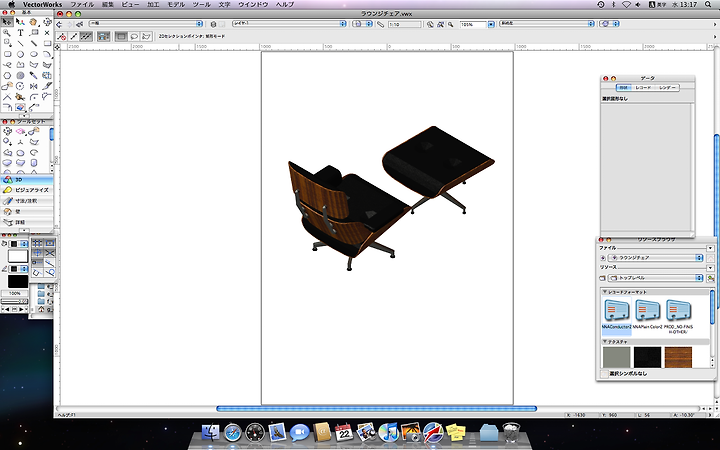The image size is (720, 450).
Task: Switch to the レコード tab in Data palette
Action: (x=643, y=87)
